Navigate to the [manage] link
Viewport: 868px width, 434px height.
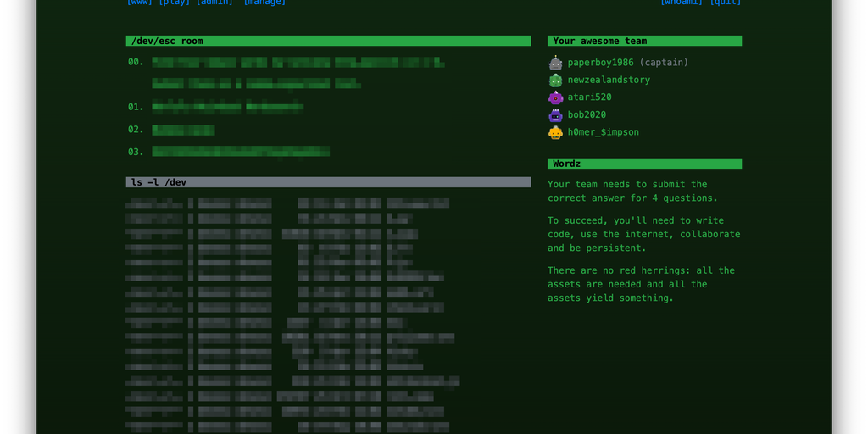click(x=264, y=3)
